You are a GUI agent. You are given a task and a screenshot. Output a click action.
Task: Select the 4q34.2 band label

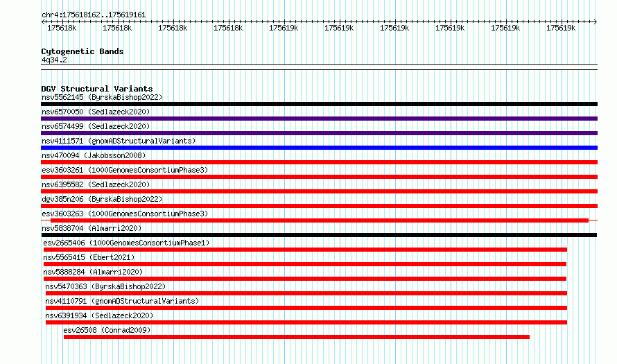click(54, 60)
